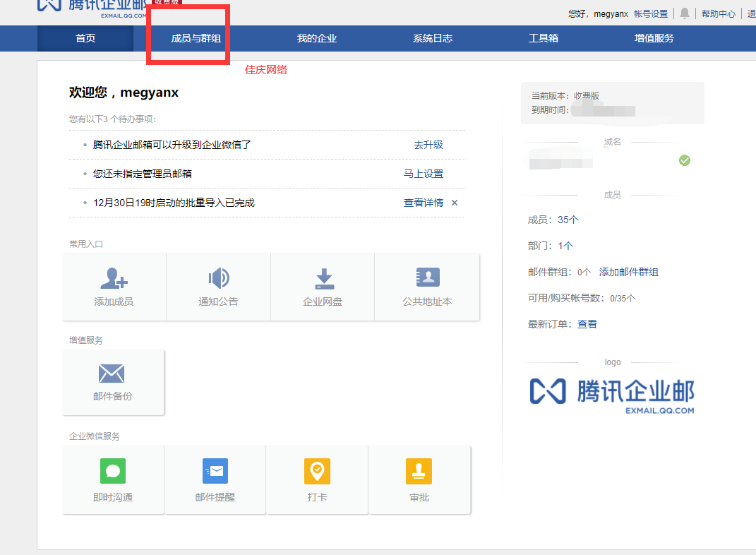Screen dimensions: 756x555
Task: Click 查看 link beside 最新订单
Action: 587,324
